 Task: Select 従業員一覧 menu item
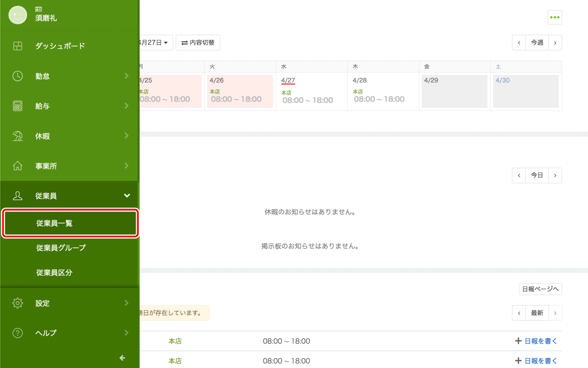[70, 223]
